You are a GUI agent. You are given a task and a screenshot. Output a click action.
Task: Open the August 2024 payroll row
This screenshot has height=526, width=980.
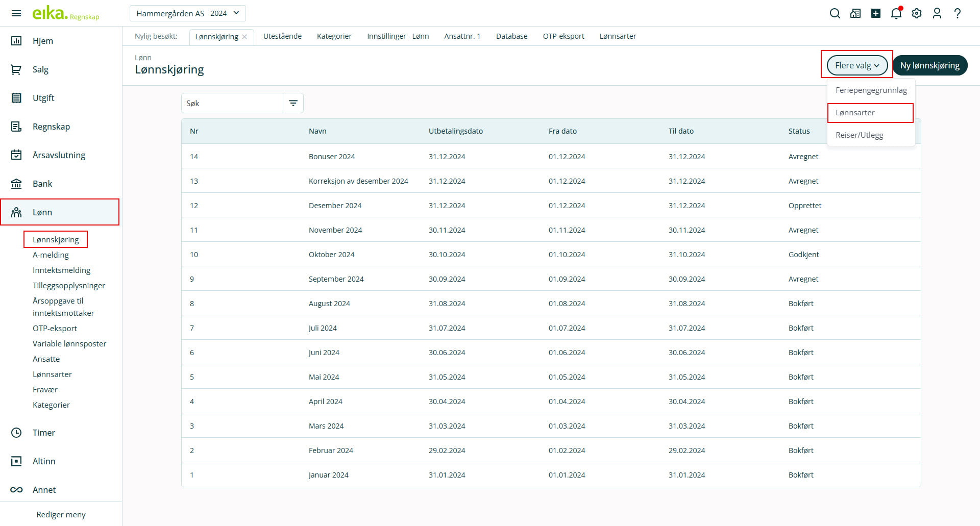coord(551,304)
